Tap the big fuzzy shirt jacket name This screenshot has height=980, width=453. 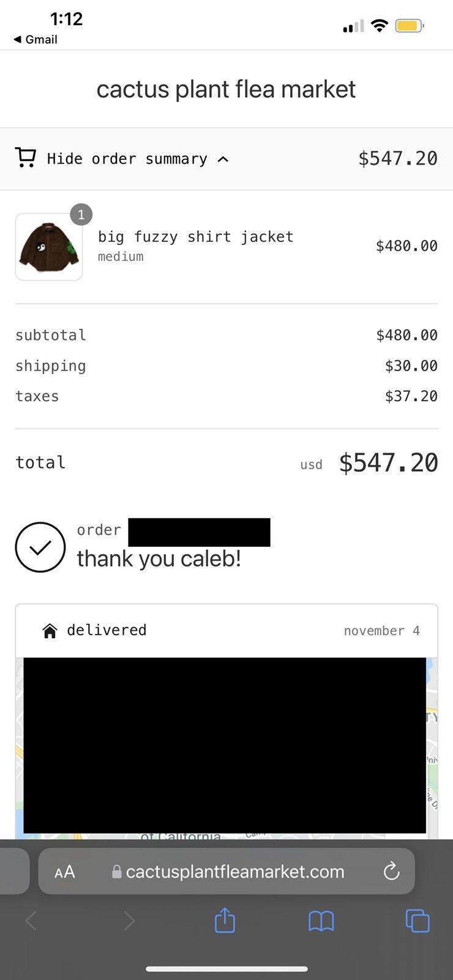click(x=196, y=237)
